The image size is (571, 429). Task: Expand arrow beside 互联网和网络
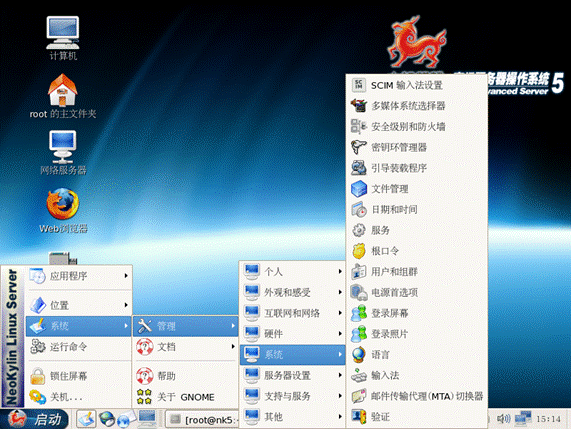click(x=340, y=313)
